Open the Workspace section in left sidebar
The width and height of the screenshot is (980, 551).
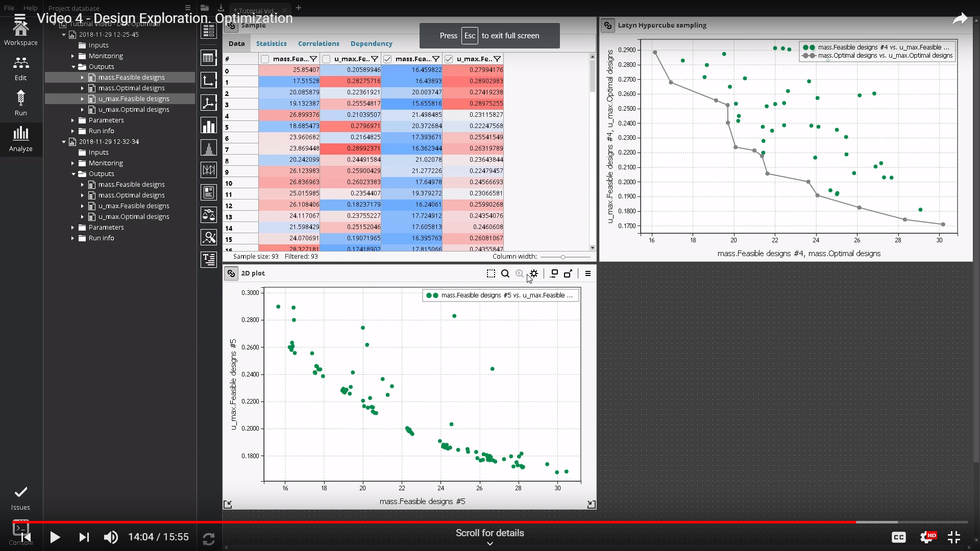pos(20,34)
